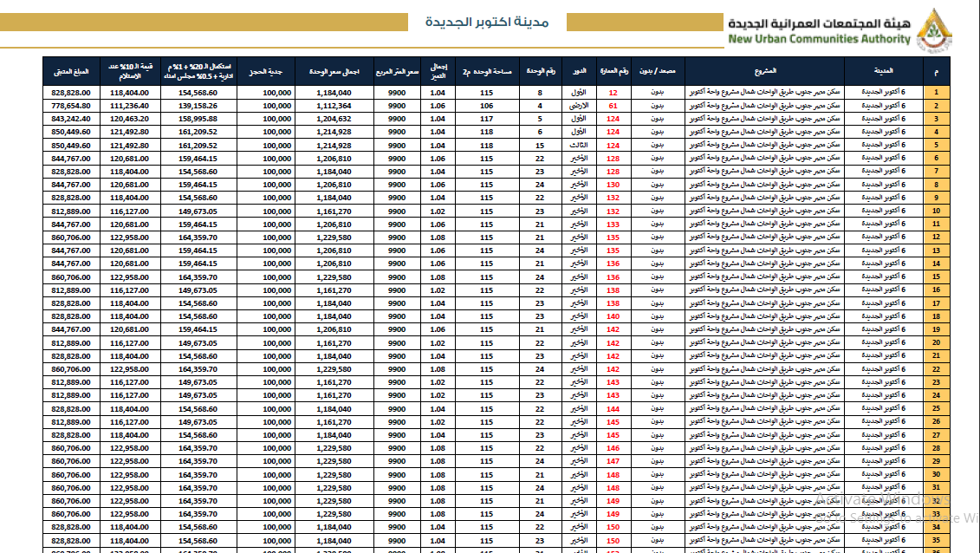
Task: Click the 'المبلغ المتبقي' column header
Action: coord(71,71)
